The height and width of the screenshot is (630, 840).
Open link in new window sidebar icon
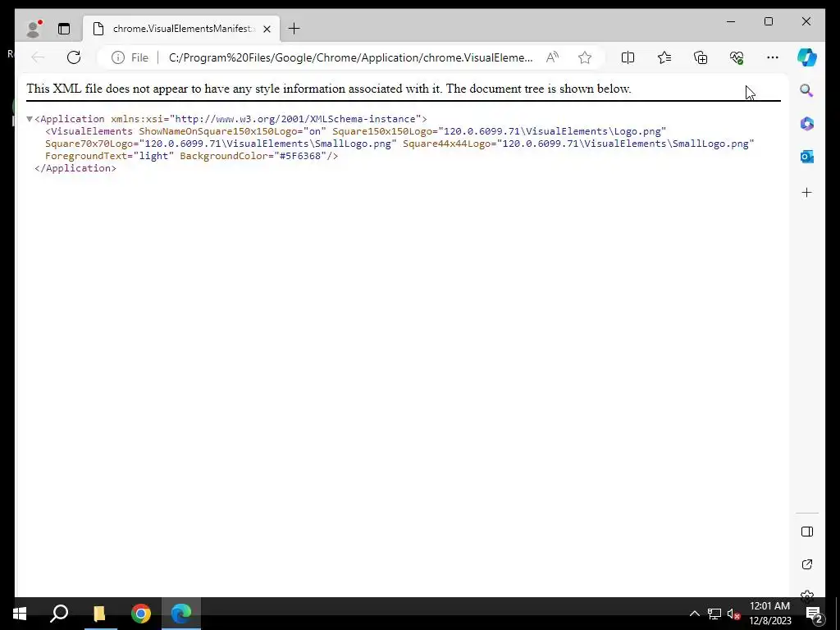pos(807,564)
